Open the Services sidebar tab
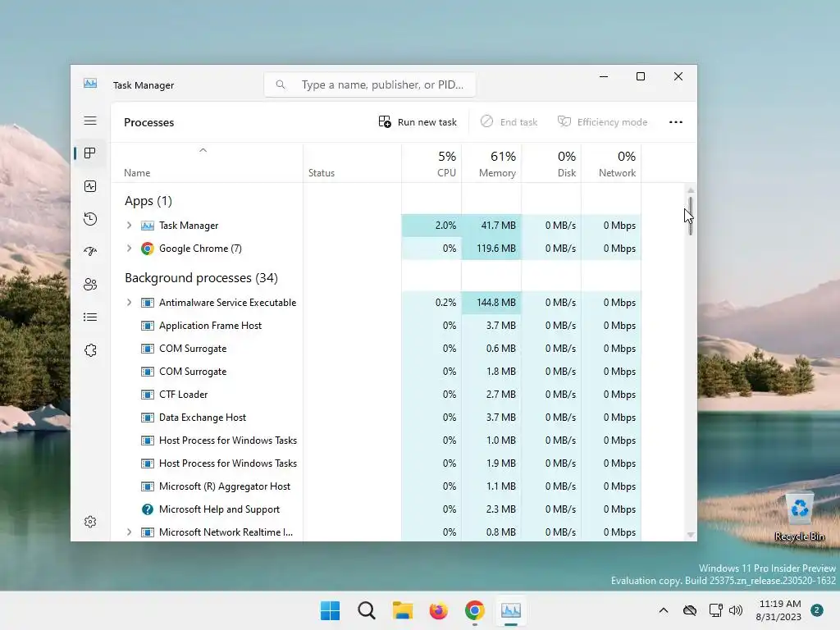Image resolution: width=840 pixels, height=630 pixels. point(90,349)
